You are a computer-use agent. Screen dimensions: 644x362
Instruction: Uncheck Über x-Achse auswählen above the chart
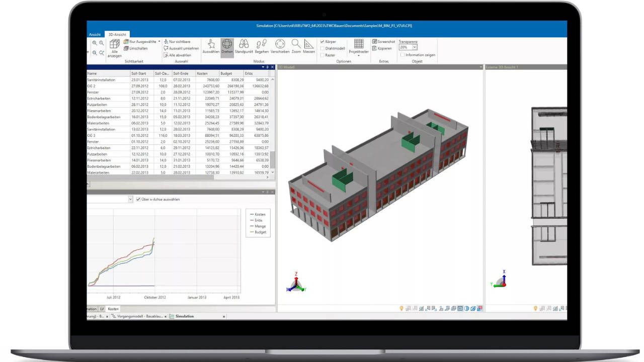(x=138, y=199)
